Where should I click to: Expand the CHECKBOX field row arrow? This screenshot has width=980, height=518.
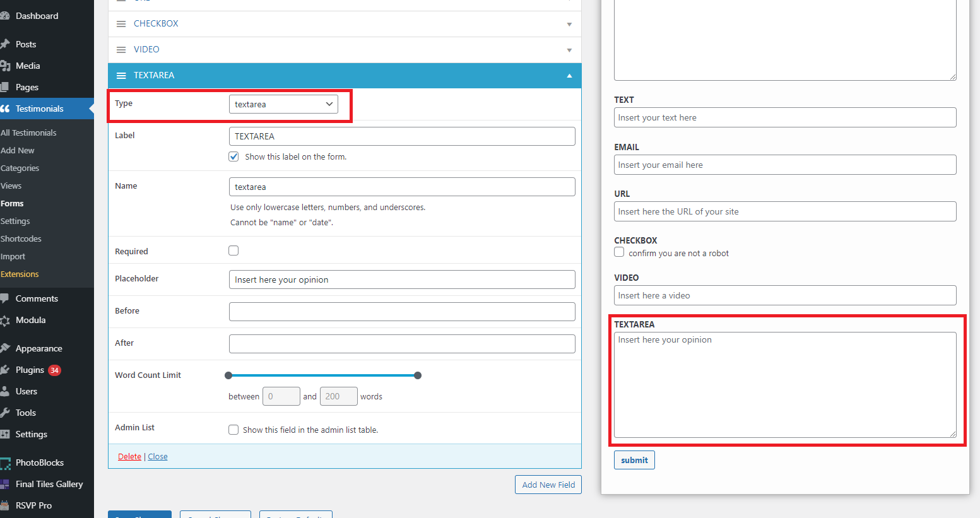[x=569, y=25]
